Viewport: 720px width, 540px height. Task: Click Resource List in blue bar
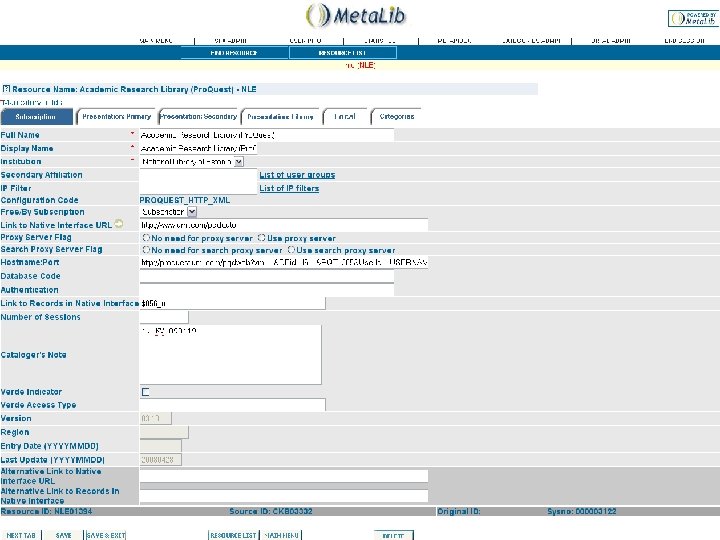[x=343, y=53]
